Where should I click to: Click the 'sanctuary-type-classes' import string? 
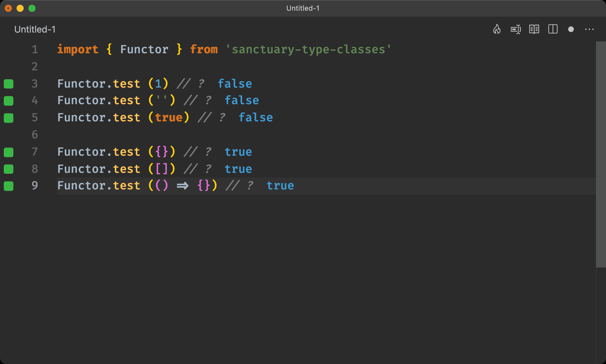coord(308,49)
